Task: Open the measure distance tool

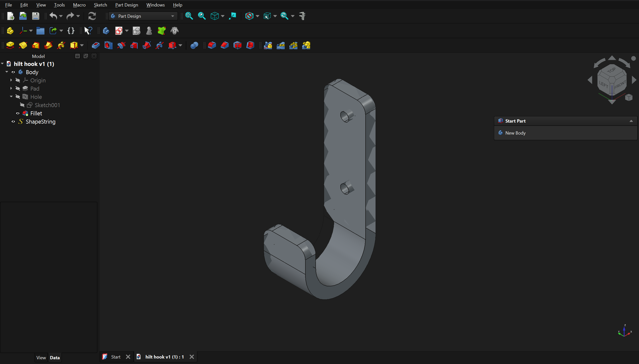Action: [x=302, y=16]
